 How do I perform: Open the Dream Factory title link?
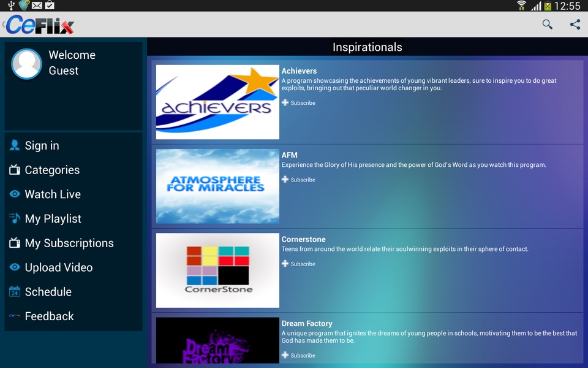pyautogui.click(x=307, y=323)
